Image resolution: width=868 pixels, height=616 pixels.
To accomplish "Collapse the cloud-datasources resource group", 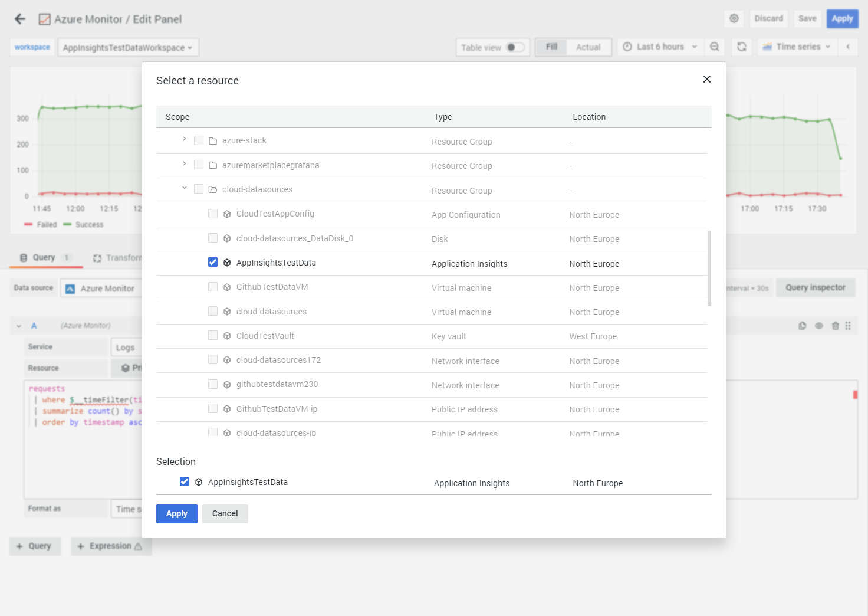I will (x=184, y=189).
